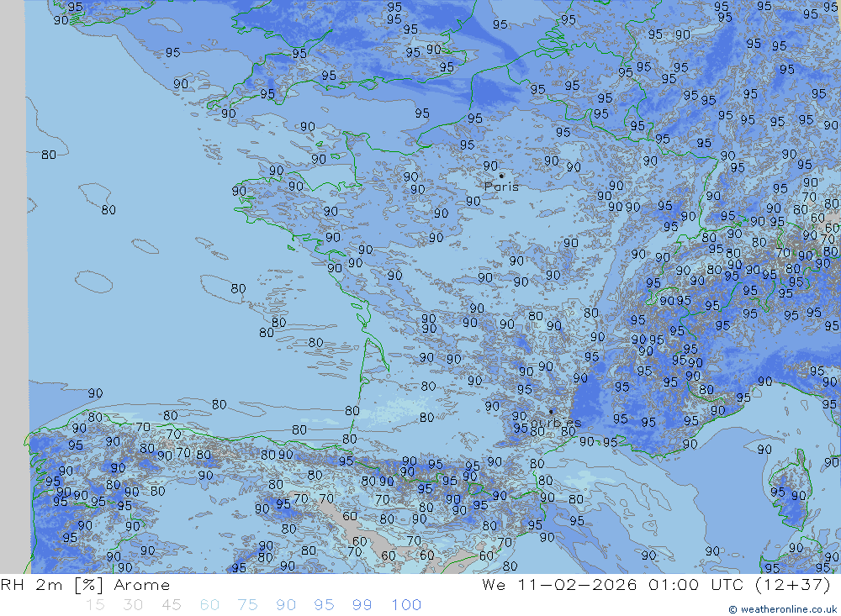Click legend value 45
This screenshot has height=616, width=841.
[172, 605]
